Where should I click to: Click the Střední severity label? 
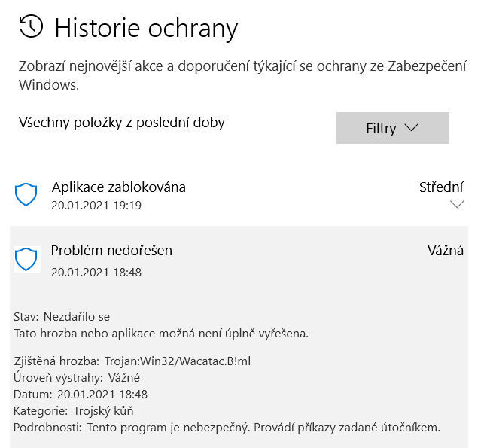coord(441,187)
